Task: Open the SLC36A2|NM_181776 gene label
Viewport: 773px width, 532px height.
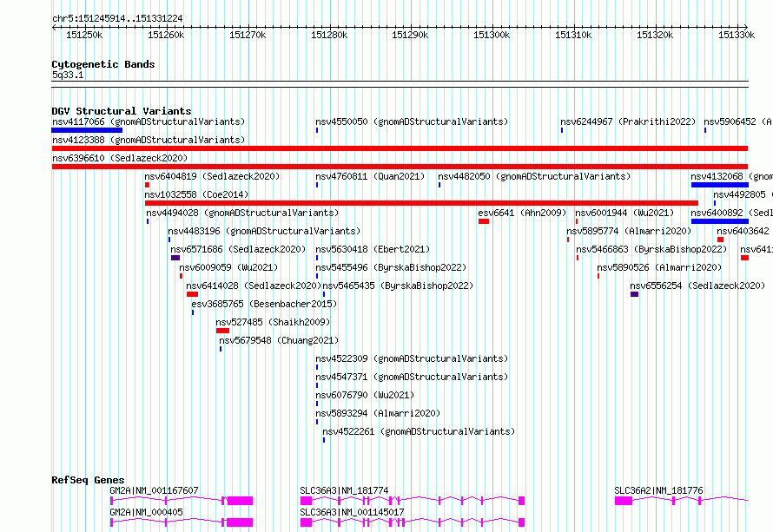Action: click(x=658, y=490)
